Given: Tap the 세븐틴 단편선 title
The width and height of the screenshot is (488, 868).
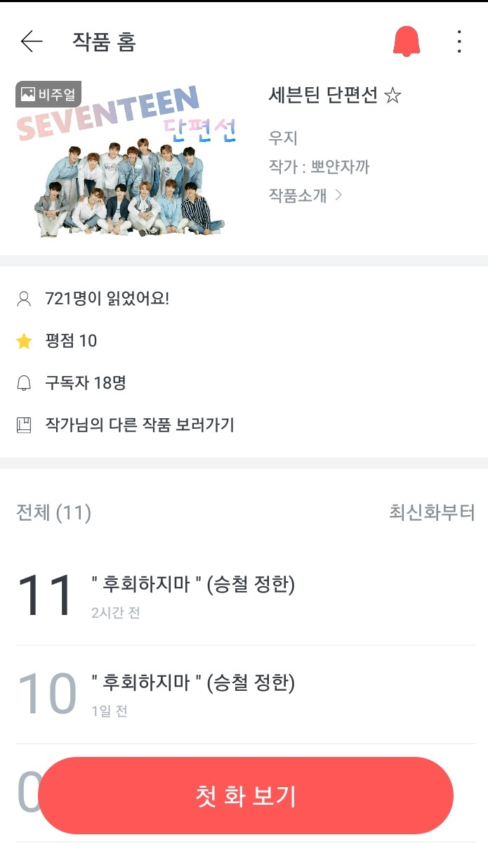Looking at the screenshot, I should pyautogui.click(x=334, y=95).
